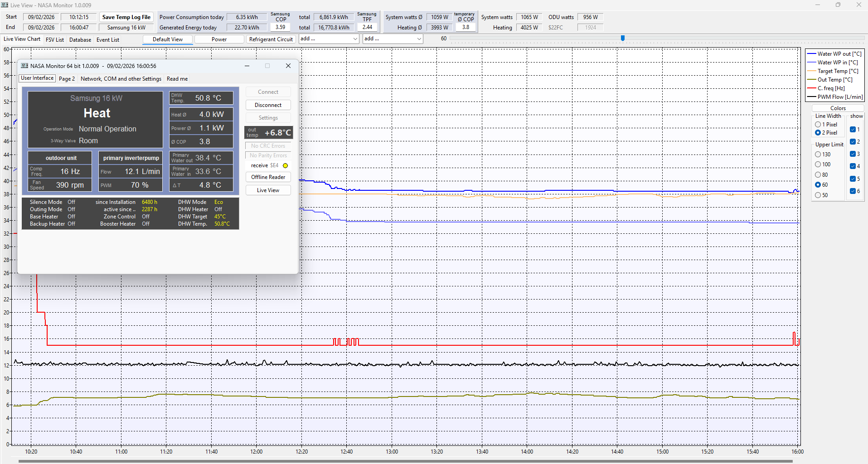
Task: Click the Start time input field
Action: (x=79, y=17)
